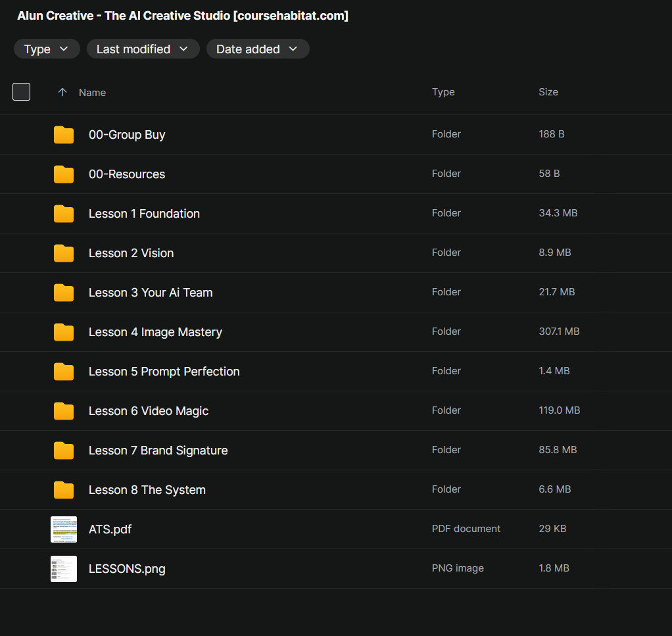Click the Lesson 3 Your Ai Team folder icon
Viewport: 672px width, 636px height.
pos(64,293)
